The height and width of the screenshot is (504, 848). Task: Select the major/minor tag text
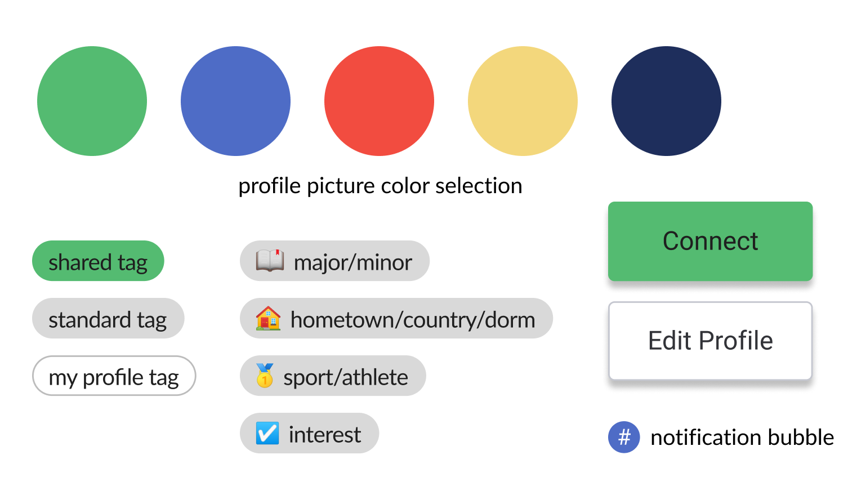tap(353, 262)
